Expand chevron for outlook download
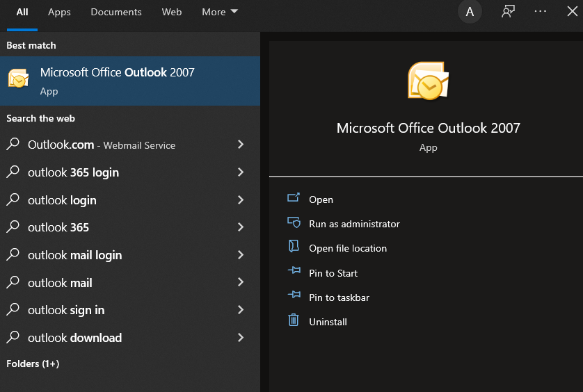Viewport: 583px width, 392px height. pyautogui.click(x=241, y=337)
